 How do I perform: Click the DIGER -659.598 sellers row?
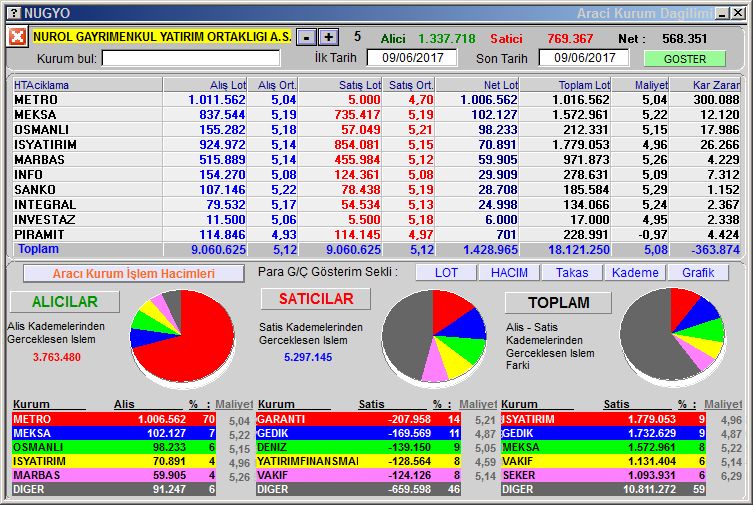tap(358, 489)
